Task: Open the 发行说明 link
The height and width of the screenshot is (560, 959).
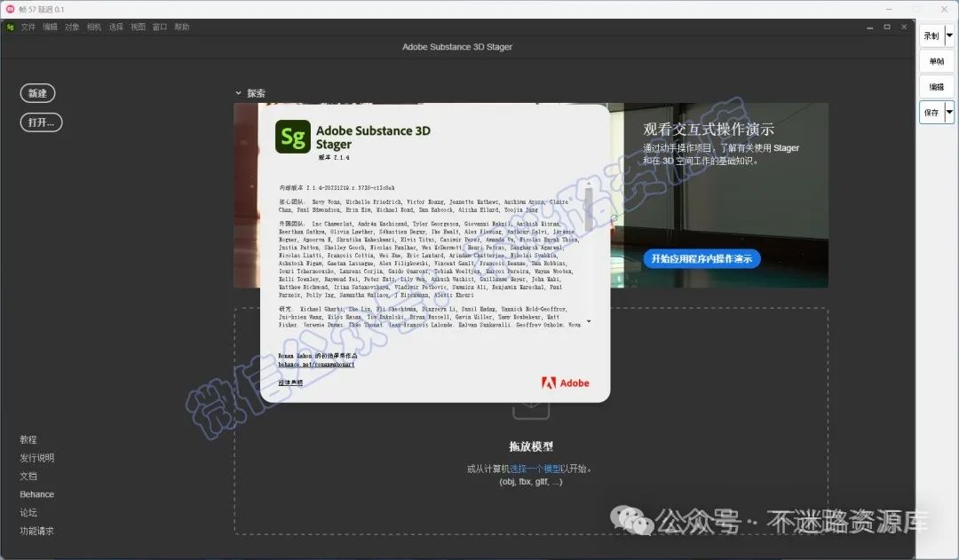Action: [36, 458]
